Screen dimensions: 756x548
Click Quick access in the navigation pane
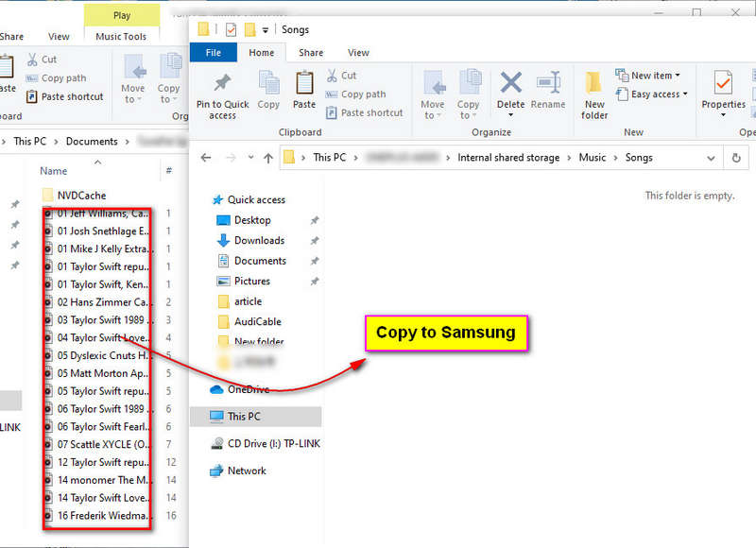(249, 199)
